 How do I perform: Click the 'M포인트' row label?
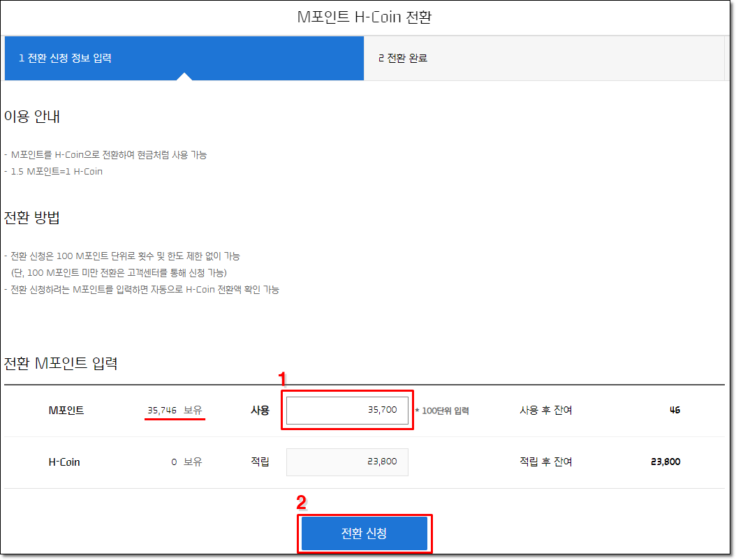tap(65, 410)
